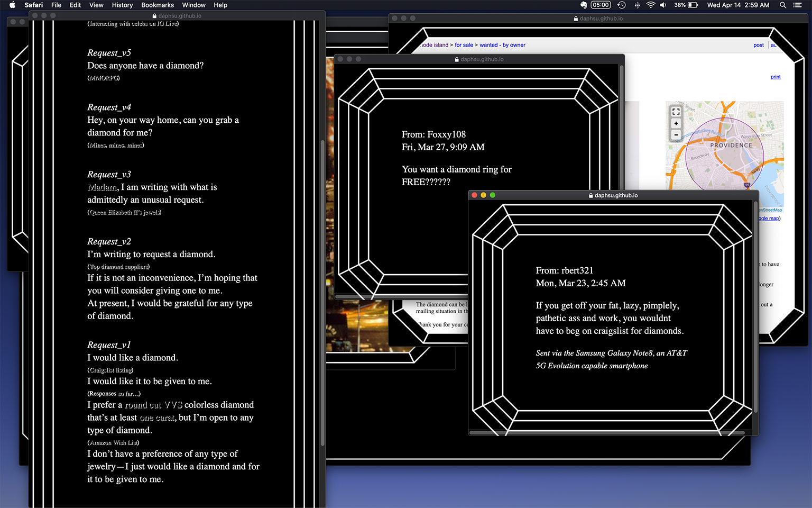Screen dimensions: 812x508
Task: Click the volume speaker icon
Action: tap(663, 5)
